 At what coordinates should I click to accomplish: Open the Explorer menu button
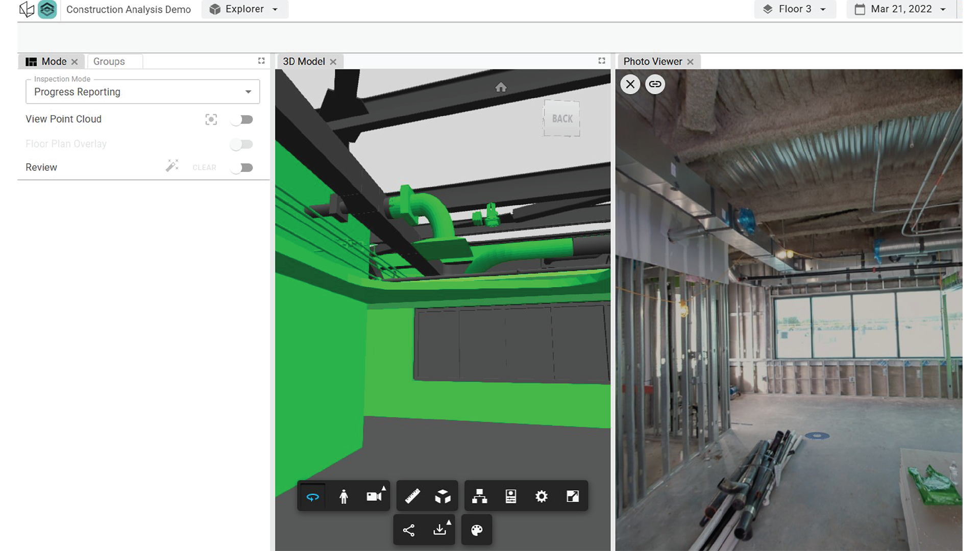pos(244,9)
